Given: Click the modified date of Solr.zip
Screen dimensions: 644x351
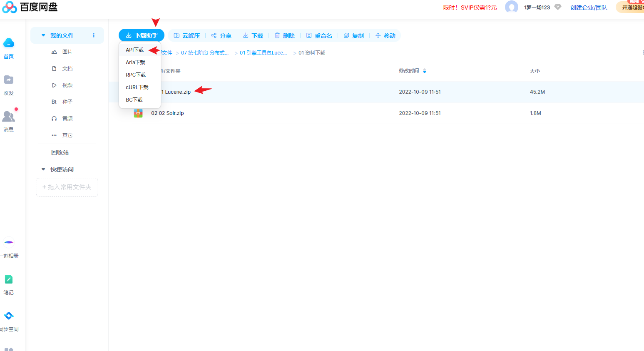Looking at the screenshot, I should [x=420, y=113].
